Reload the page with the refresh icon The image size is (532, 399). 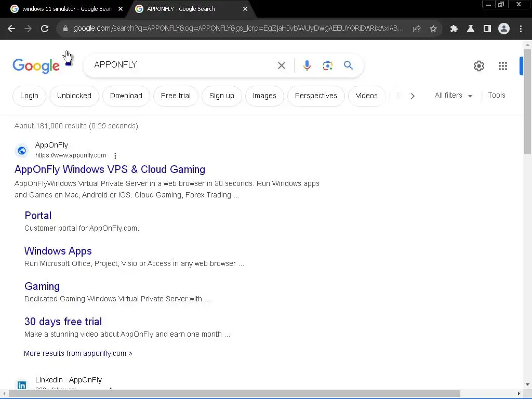click(45, 29)
